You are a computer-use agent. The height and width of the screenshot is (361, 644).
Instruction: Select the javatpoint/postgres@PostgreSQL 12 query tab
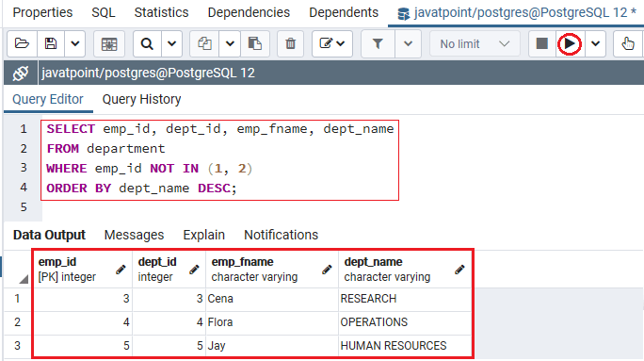coord(517,13)
